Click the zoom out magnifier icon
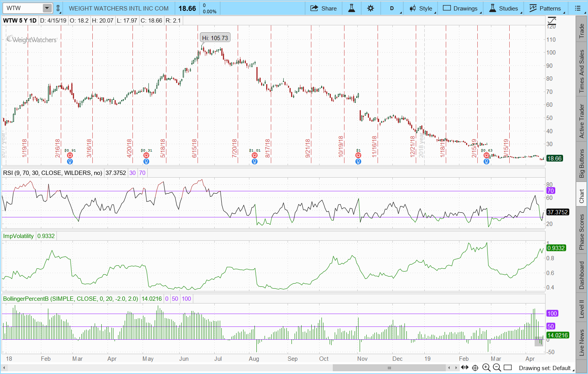588x374 pixels. (496, 367)
